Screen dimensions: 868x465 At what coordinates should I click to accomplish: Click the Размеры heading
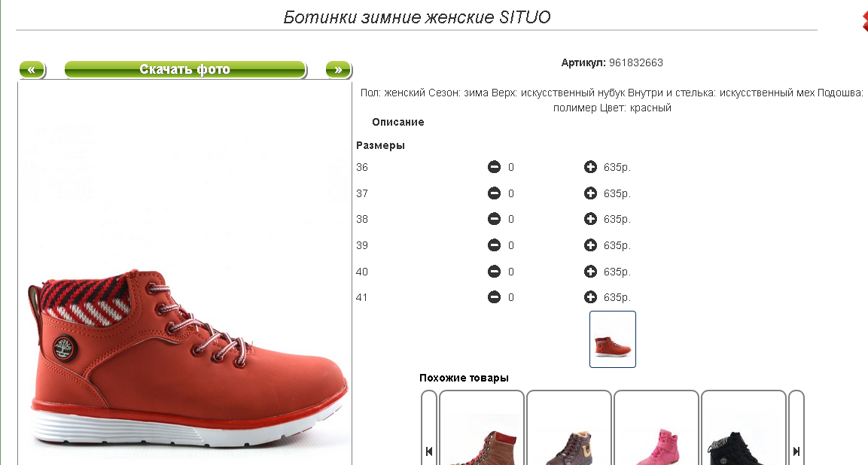point(380,145)
